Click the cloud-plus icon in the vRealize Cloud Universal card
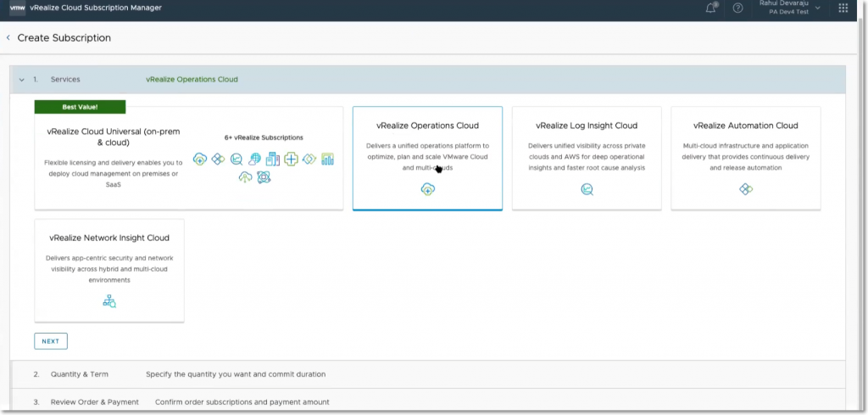 [x=200, y=160]
